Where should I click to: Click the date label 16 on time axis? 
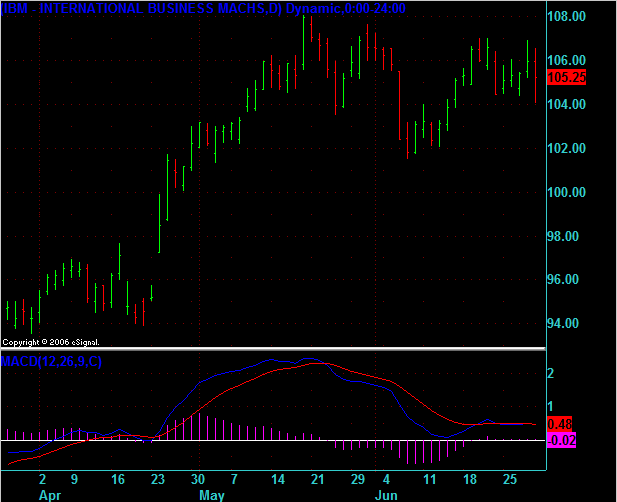(x=118, y=479)
